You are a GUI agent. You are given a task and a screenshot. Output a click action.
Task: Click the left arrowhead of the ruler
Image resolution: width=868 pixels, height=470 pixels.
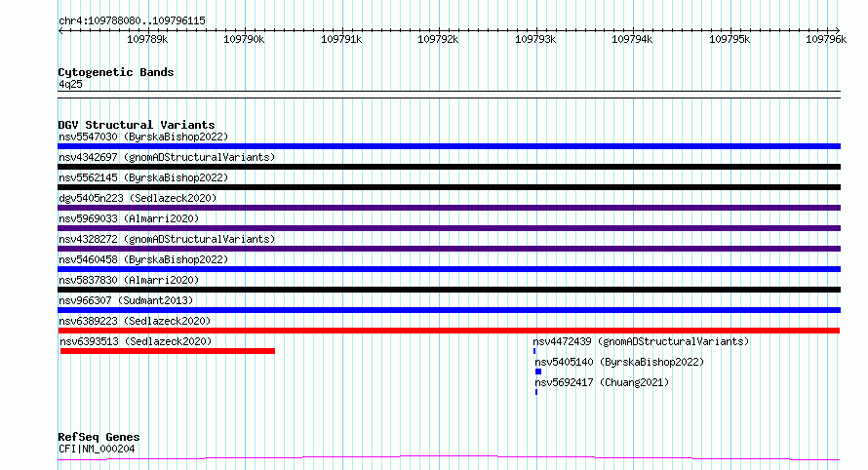(60, 31)
